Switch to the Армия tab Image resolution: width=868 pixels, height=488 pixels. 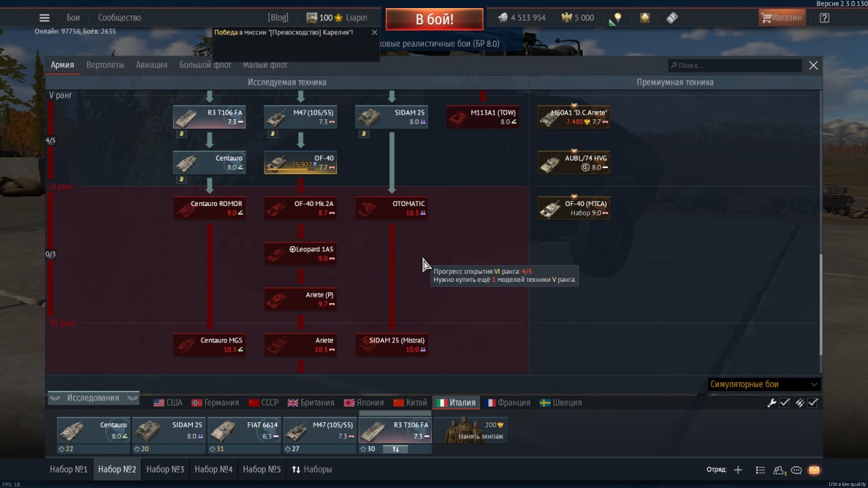62,65
